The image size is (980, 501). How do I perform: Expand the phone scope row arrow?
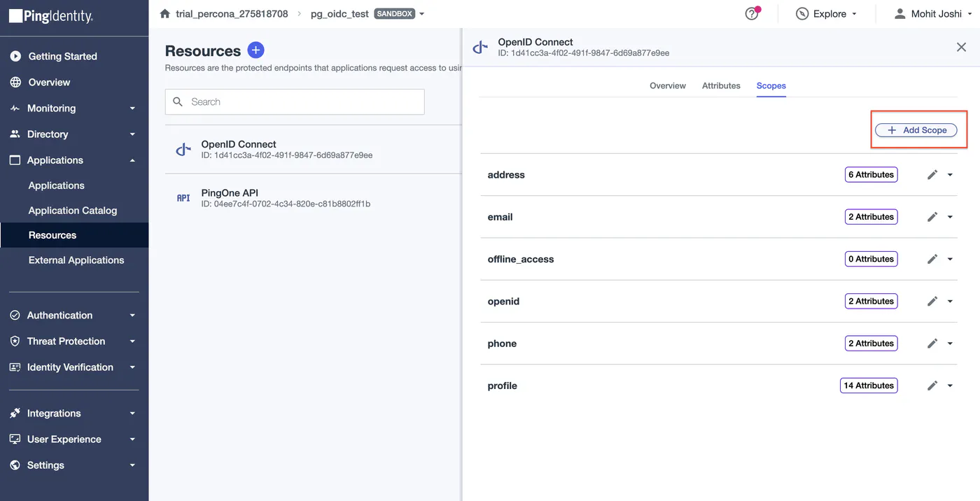click(950, 344)
